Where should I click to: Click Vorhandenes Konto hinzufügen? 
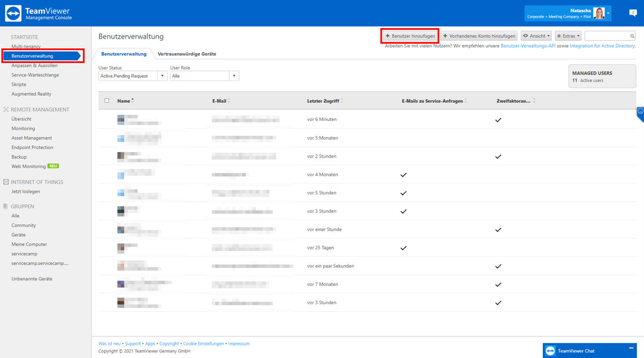tap(479, 36)
